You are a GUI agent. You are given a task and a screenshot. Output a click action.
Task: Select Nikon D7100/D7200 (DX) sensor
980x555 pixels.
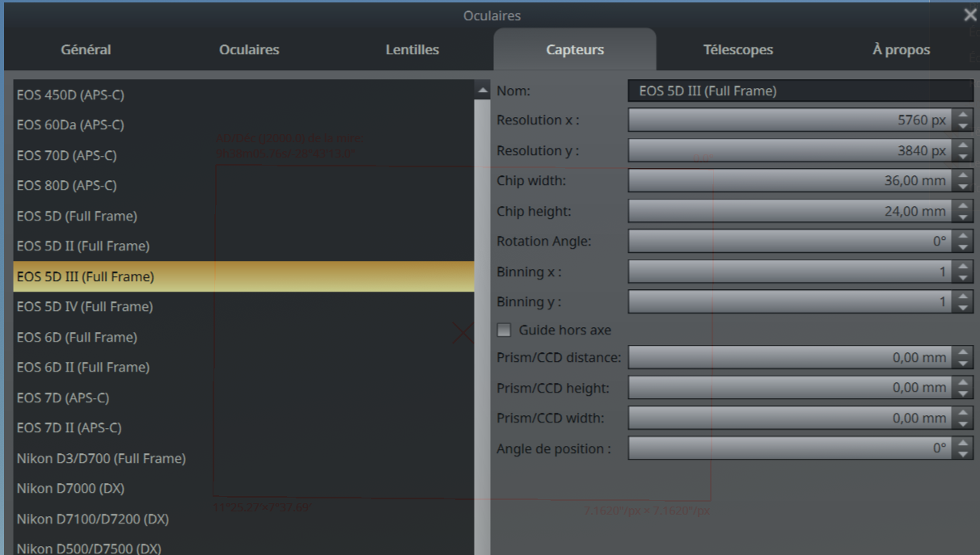coord(243,519)
